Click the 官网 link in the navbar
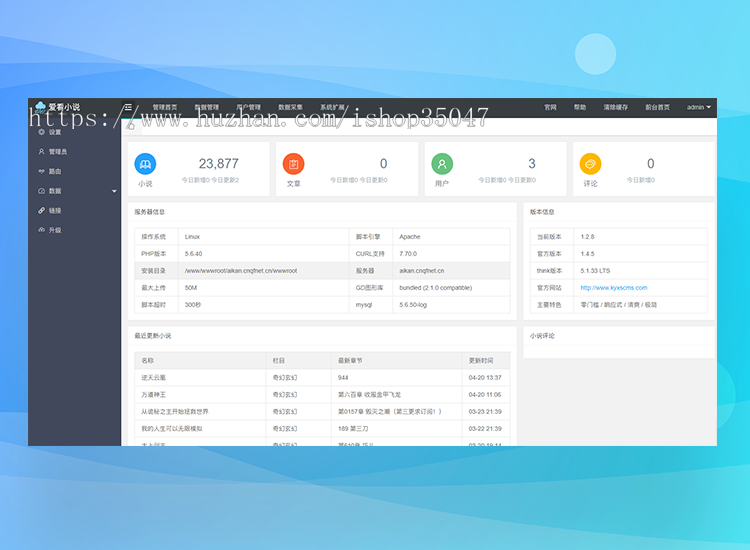The image size is (750, 550). tap(550, 107)
